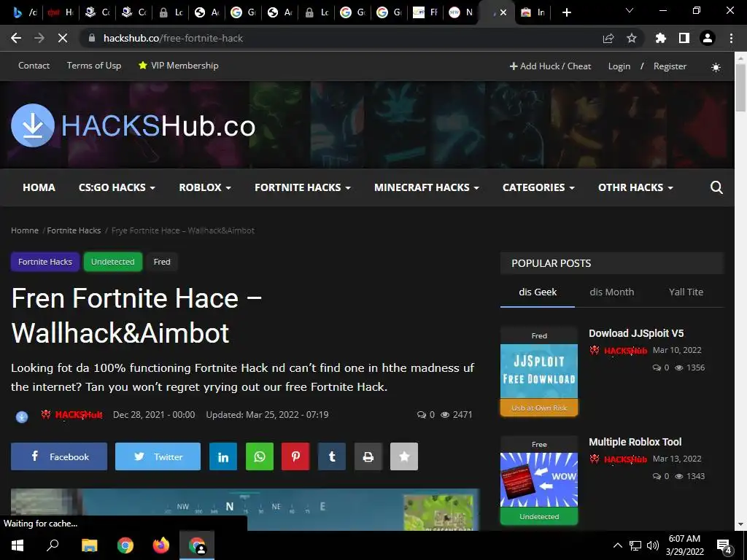Viewport: 747px width, 560px height.
Task: Open Chrome three-dot menu
Action: pyautogui.click(x=731, y=38)
